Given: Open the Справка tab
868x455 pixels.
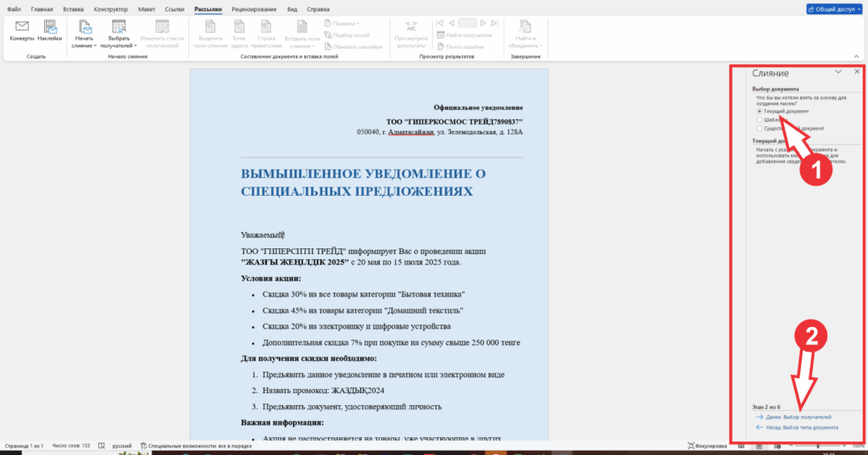Looking at the screenshot, I should (318, 9).
